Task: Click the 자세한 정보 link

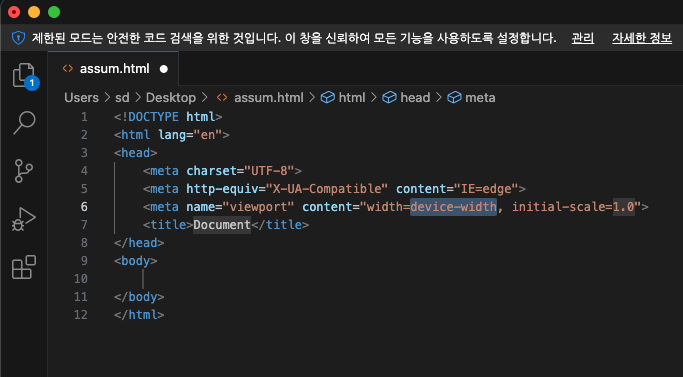Action: [642, 38]
